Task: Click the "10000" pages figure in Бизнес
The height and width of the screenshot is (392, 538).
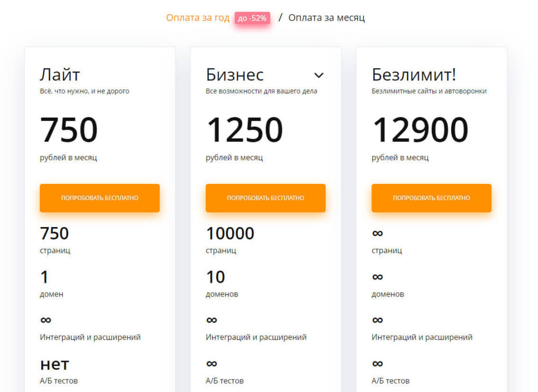Action: click(230, 233)
